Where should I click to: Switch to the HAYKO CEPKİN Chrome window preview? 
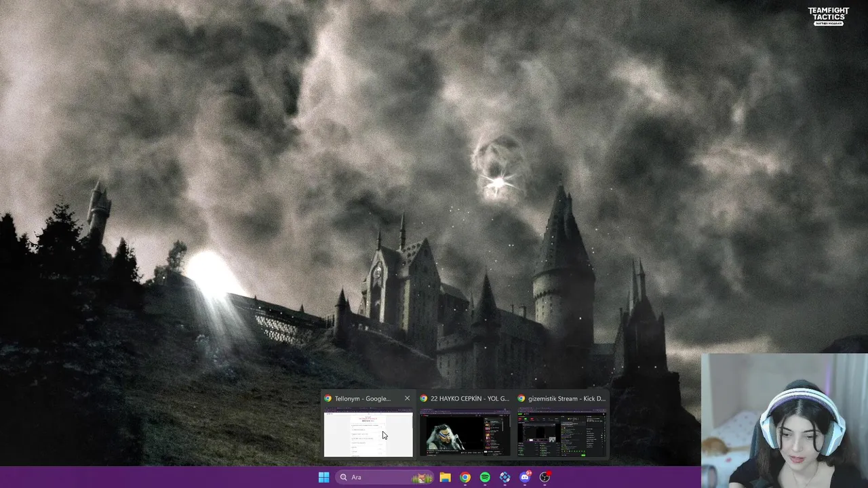[x=465, y=433]
